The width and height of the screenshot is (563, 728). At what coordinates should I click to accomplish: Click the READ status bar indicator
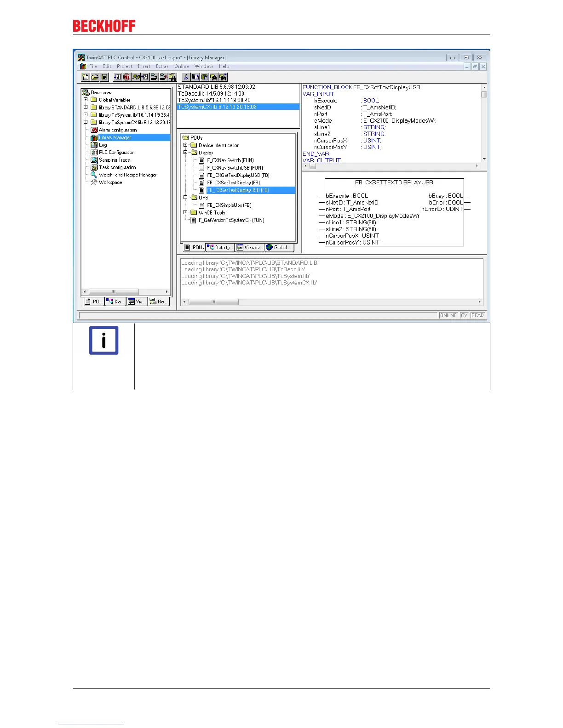pyautogui.click(x=477, y=315)
